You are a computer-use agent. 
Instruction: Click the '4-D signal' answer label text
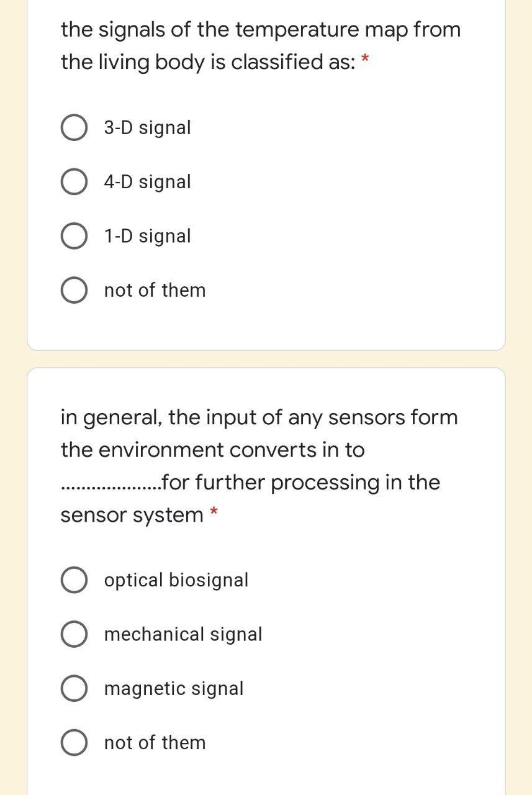click(147, 181)
